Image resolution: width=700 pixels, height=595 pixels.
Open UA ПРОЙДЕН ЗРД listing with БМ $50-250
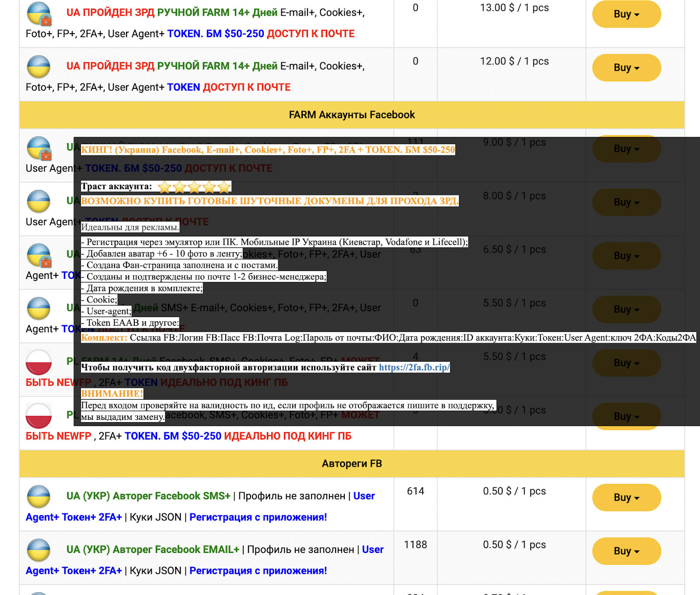[x=195, y=23]
